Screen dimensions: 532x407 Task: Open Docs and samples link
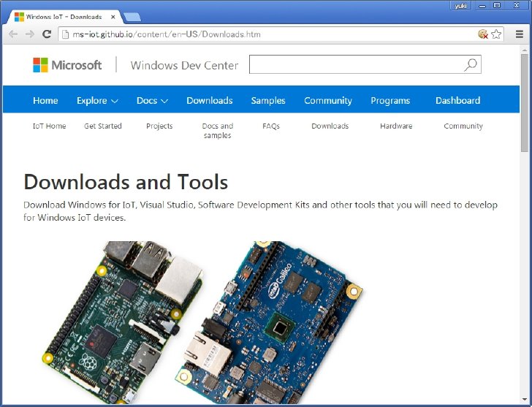coord(218,131)
